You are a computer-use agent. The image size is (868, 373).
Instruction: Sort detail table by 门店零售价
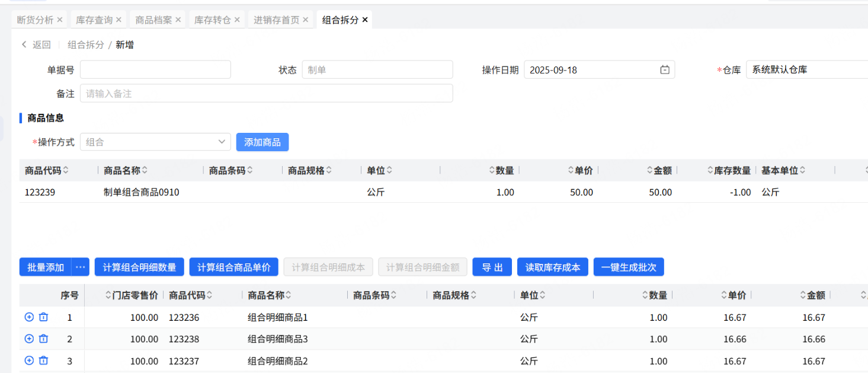[108, 295]
